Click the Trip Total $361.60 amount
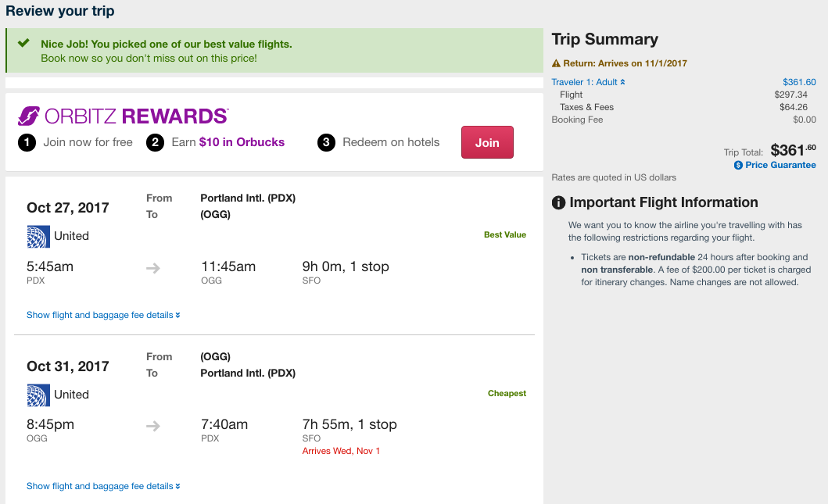Screen dimensions: 828x504 793,150
